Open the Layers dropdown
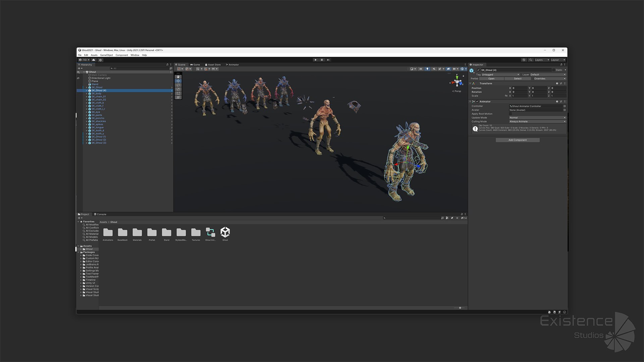 tap(542, 60)
